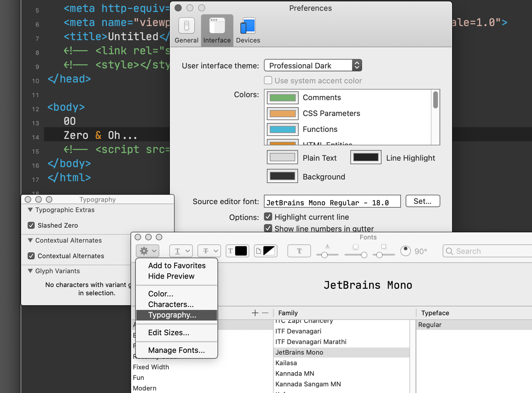532x393 pixels.
Task: Click the Comments green color swatch
Action: pos(283,97)
